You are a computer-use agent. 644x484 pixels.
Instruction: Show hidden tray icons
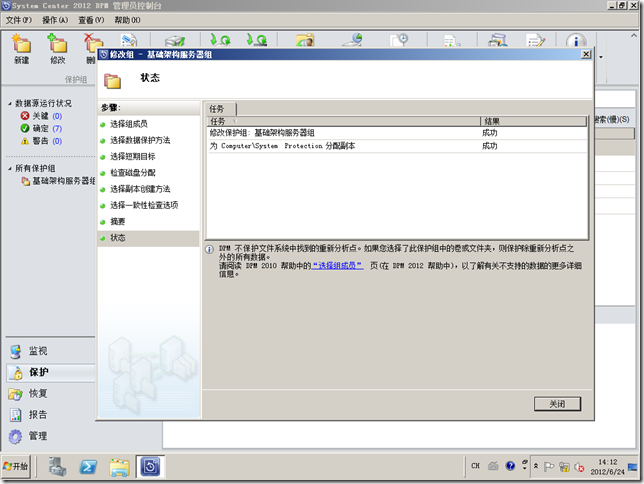pyautogui.click(x=536, y=466)
